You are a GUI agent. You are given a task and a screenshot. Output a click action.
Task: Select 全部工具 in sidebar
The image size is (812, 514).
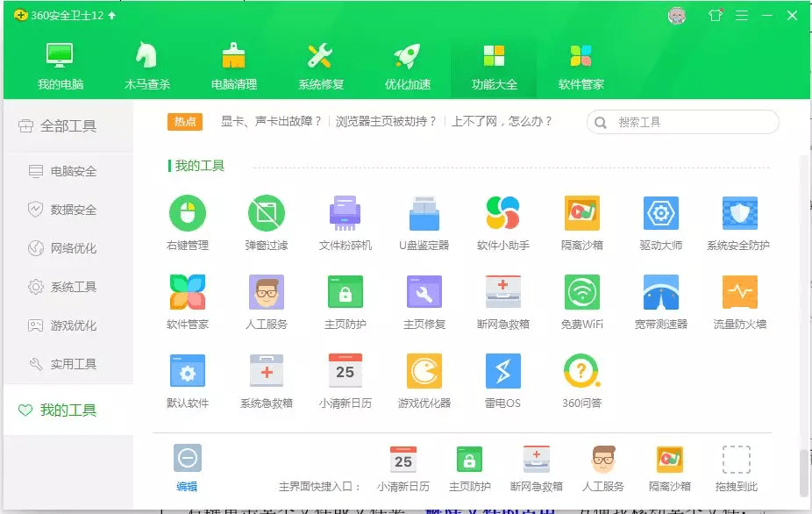pos(68,126)
